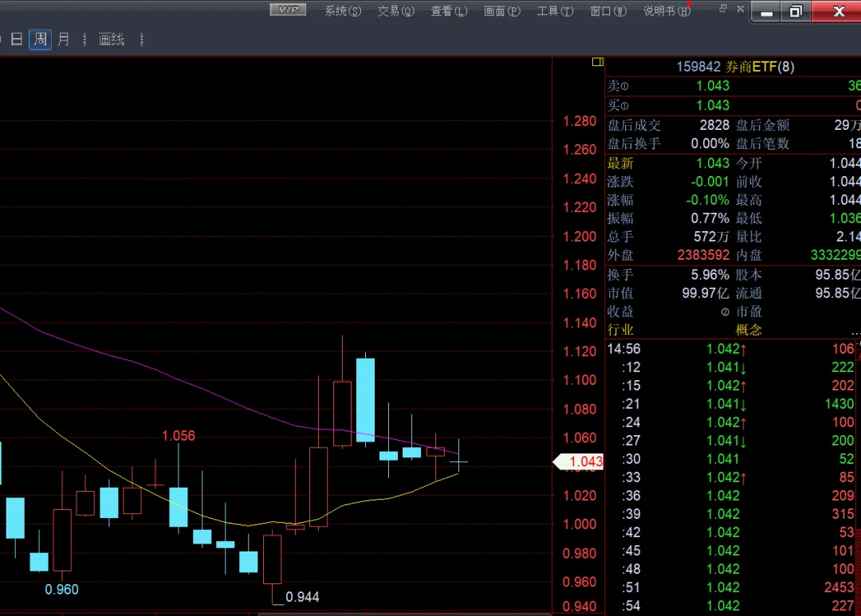
Task: Click the 涨跌 value -0.001
Action: (x=710, y=182)
